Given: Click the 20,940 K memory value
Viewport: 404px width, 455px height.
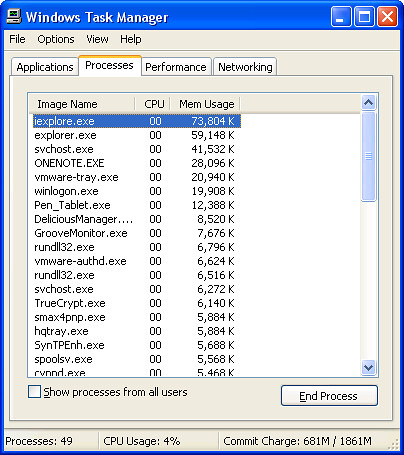Looking at the screenshot, I should (213, 177).
